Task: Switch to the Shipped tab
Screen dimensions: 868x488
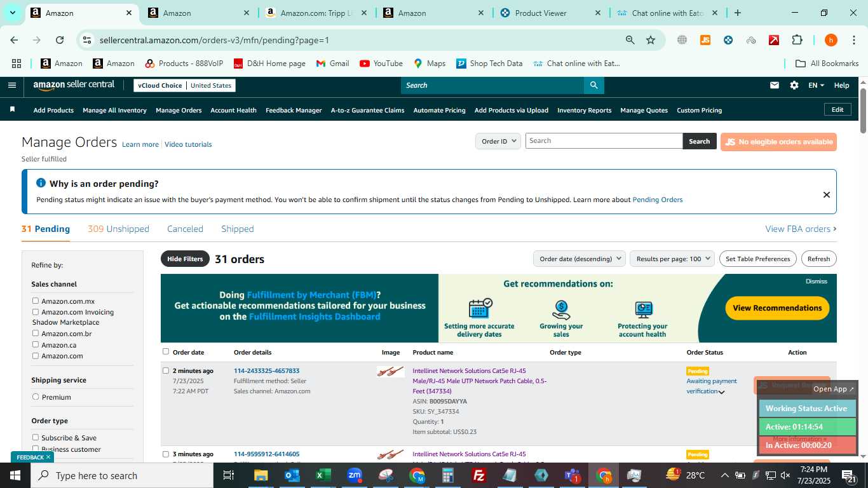Action: pos(238,229)
